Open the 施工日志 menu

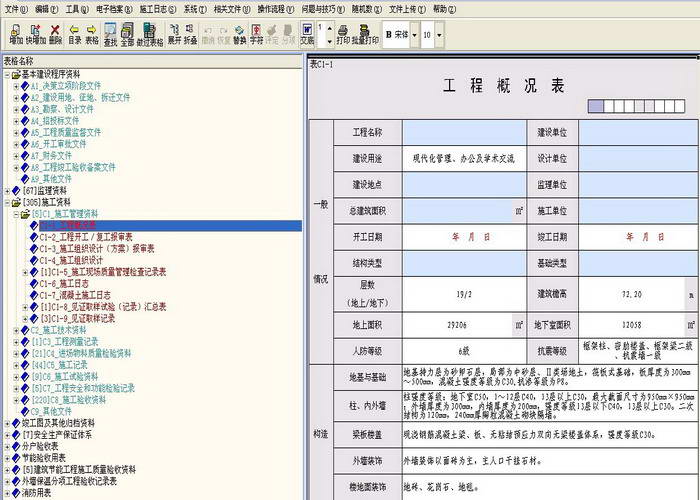[158, 8]
